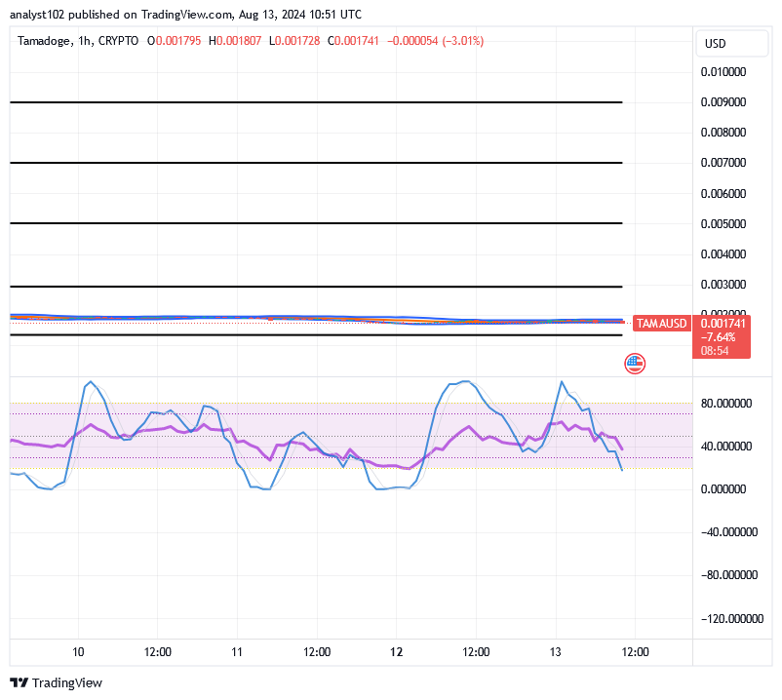Click the last 12:00 time axis label
782x700 pixels.
pyautogui.click(x=635, y=652)
